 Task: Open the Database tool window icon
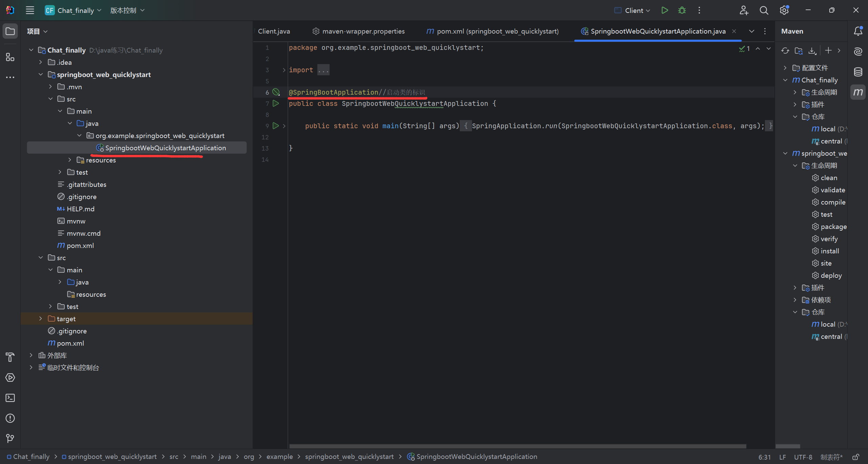click(858, 72)
